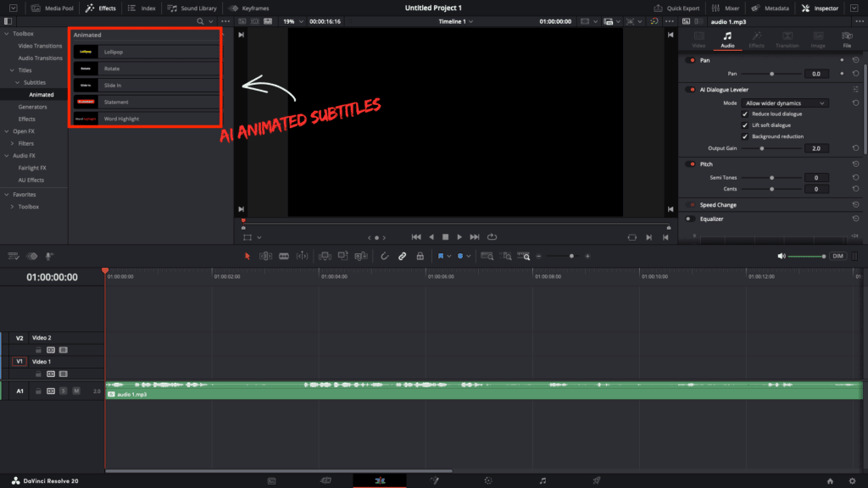Enable the snapping magnet tool

coord(385,256)
